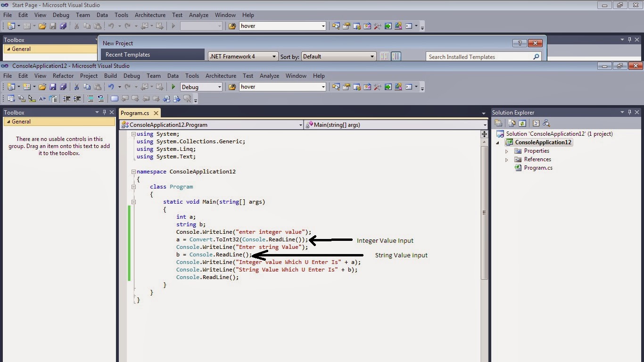Close the Program.cs tab

coord(156,113)
